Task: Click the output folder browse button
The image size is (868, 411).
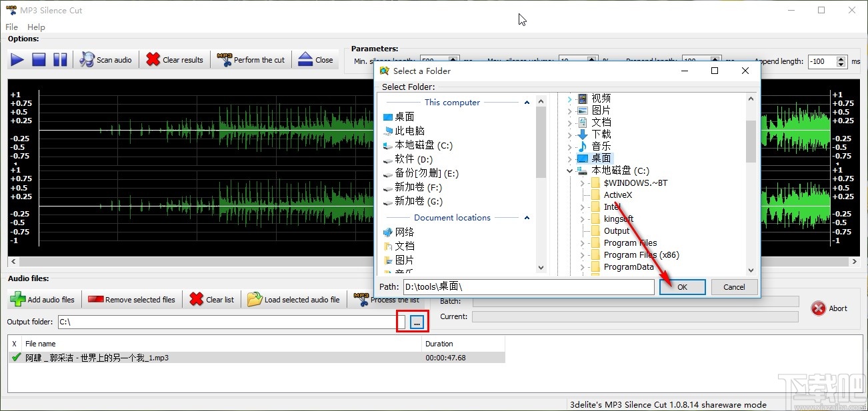Action: point(417,321)
